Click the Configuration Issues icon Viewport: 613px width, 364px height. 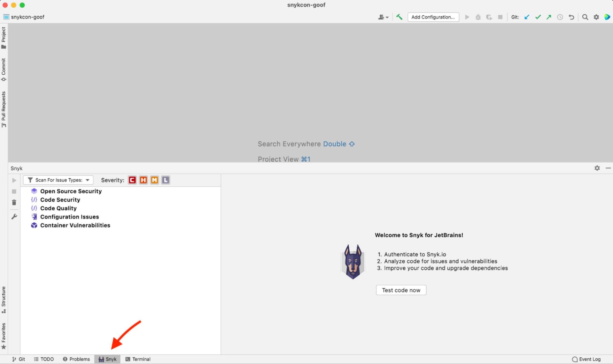point(34,217)
